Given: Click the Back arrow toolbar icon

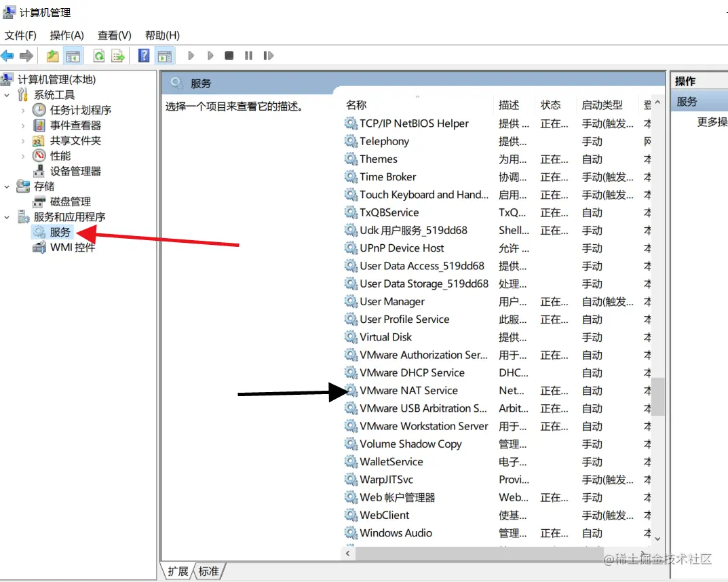Looking at the screenshot, I should coord(8,56).
